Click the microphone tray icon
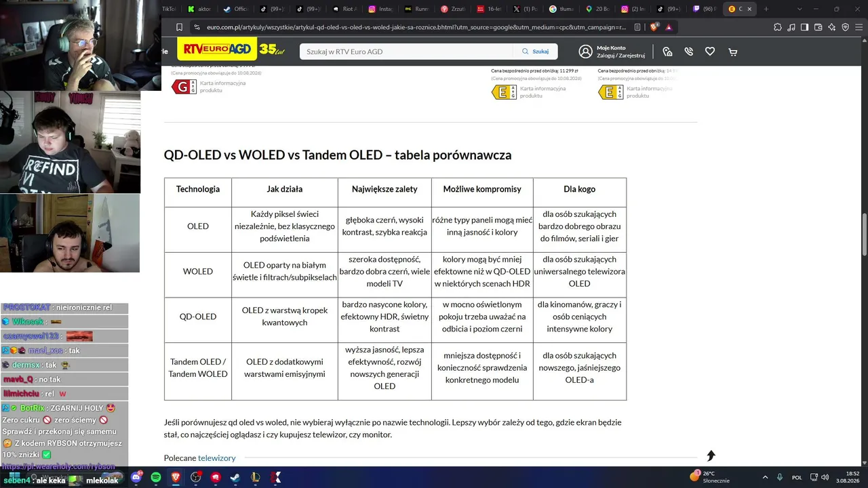 click(781, 477)
